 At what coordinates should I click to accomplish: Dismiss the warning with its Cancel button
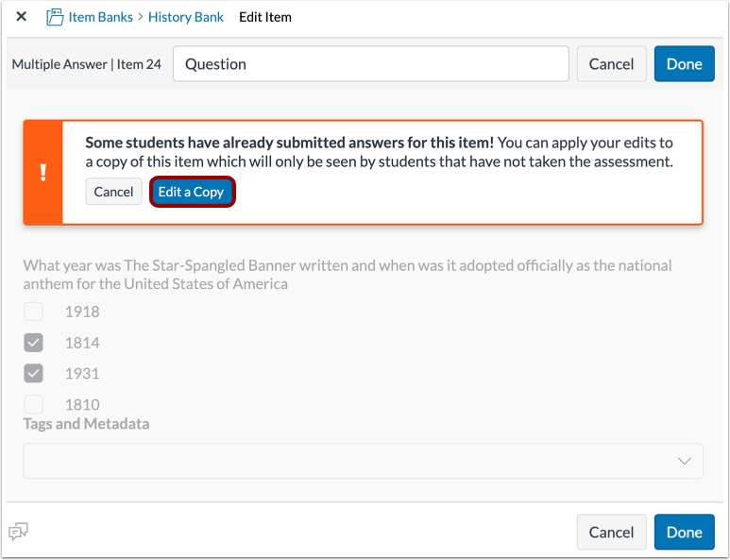click(113, 192)
